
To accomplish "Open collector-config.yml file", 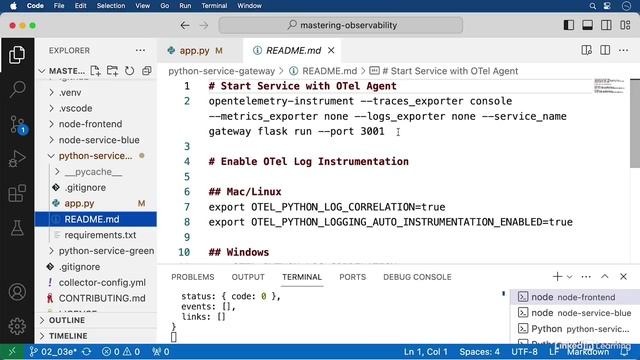I will [96, 282].
